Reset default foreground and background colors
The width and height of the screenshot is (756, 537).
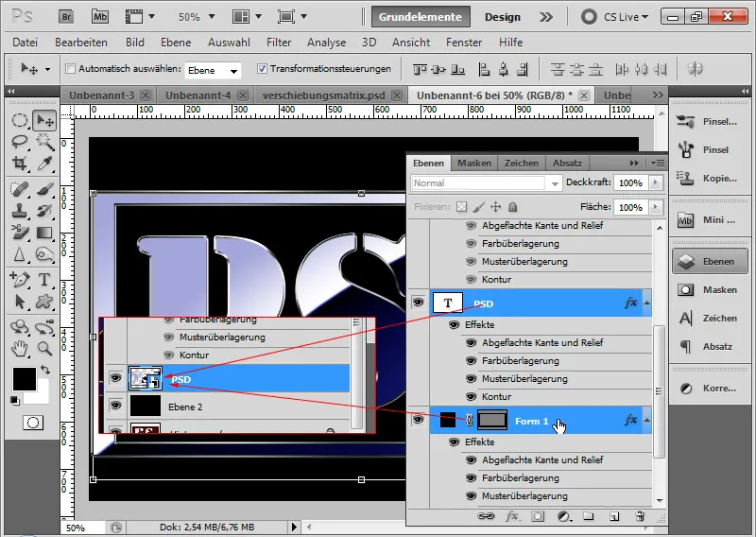[15, 401]
